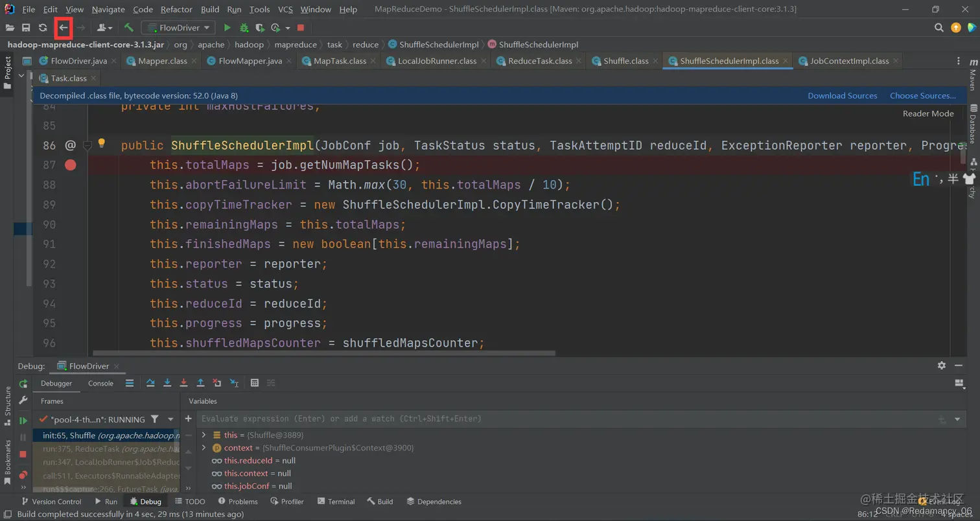Open the Terminal tool window
980x521 pixels.
pyautogui.click(x=336, y=502)
